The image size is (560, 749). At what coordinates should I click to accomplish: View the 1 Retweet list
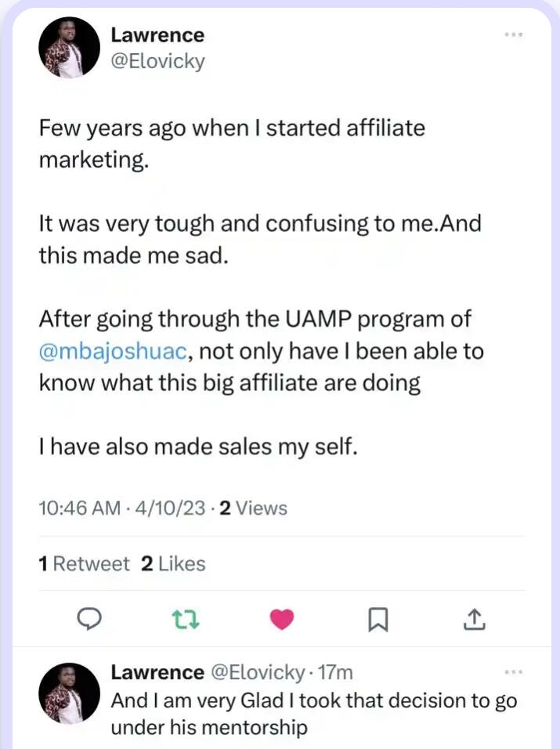tap(85, 564)
